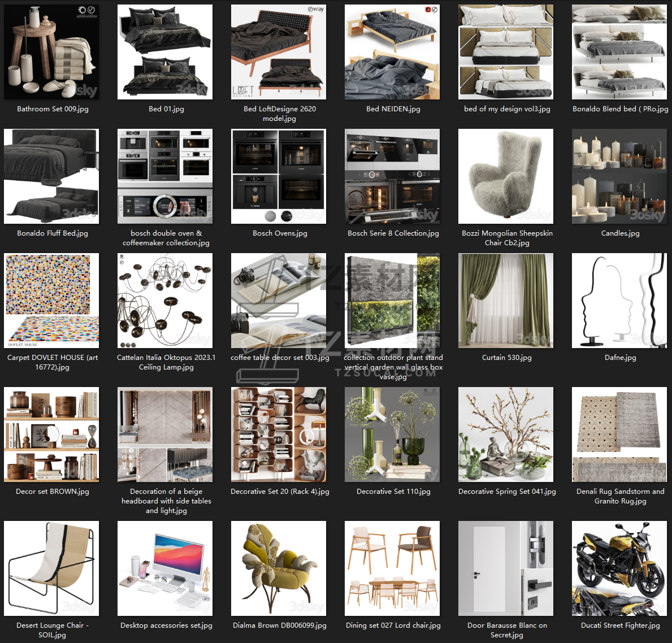This screenshot has width=672, height=643.
Task: Open the Dafne face sculpture thumbnail
Action: (x=619, y=300)
